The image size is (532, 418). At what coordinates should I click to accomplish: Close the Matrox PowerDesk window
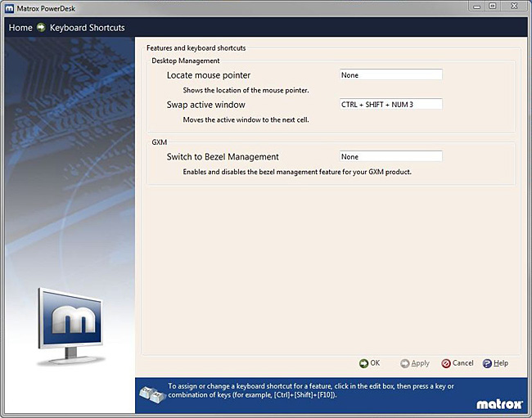pyautogui.click(x=514, y=6)
